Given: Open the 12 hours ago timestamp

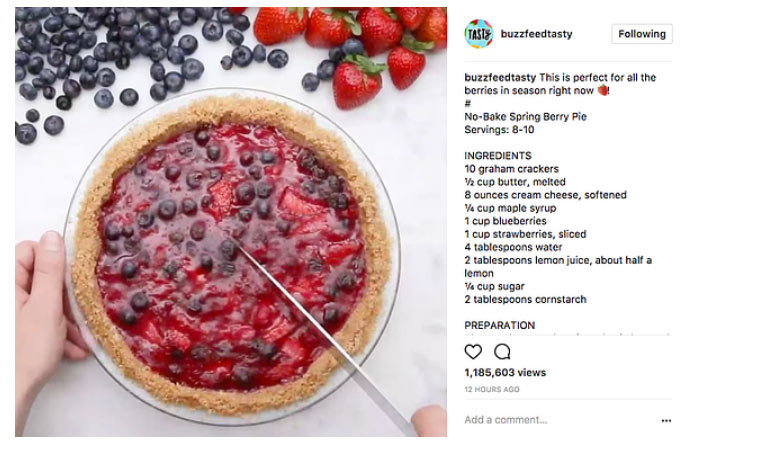Looking at the screenshot, I should pyautogui.click(x=492, y=389).
